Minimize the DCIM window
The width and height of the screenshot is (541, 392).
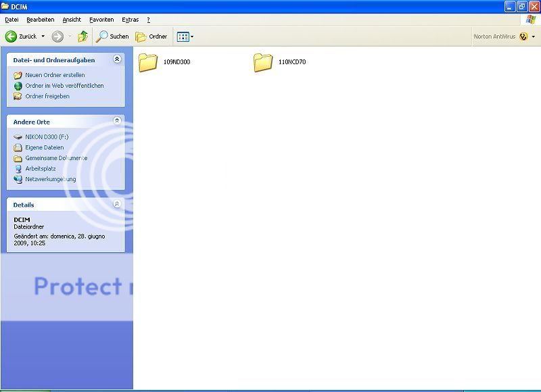510,7
